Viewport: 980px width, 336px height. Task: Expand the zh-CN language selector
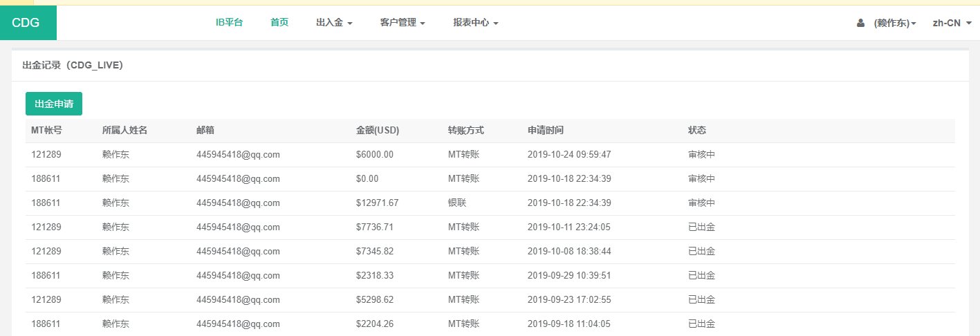[x=952, y=23]
